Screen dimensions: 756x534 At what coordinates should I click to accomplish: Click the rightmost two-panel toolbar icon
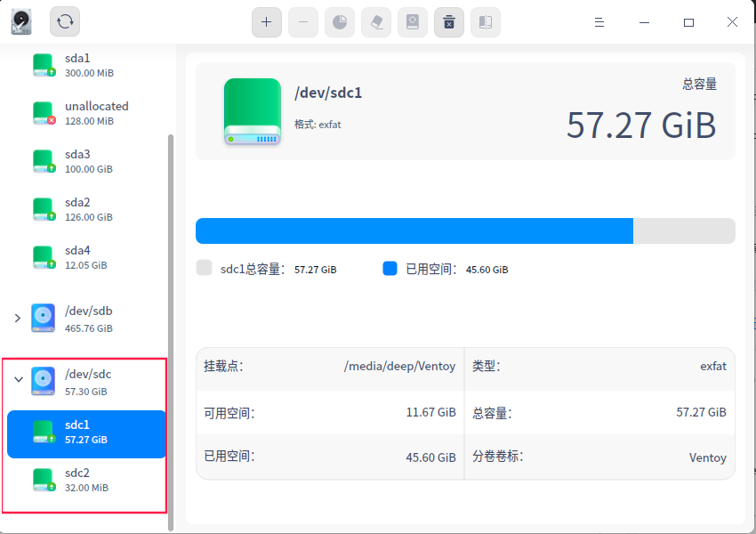(x=485, y=22)
